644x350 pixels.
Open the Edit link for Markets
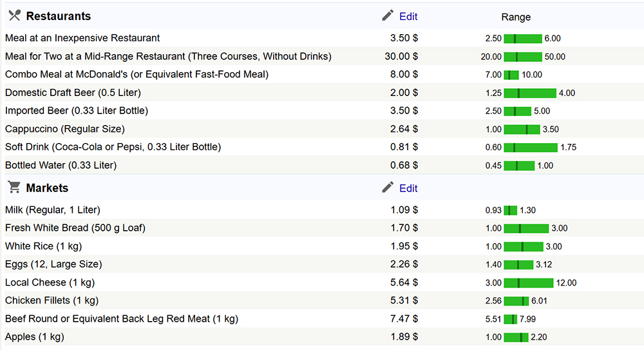(408, 188)
